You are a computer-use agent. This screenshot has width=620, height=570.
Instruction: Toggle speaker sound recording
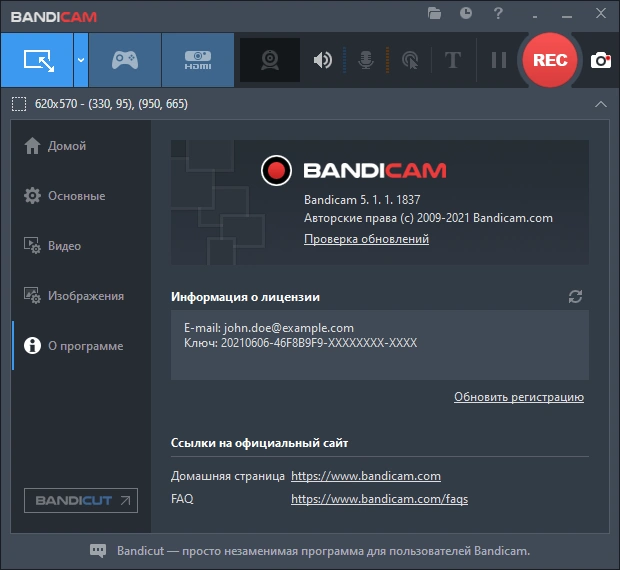(x=323, y=60)
